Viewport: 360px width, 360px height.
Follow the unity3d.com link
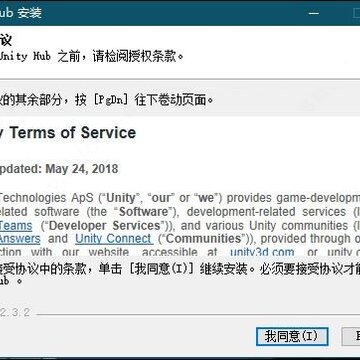pyautogui.click(x=262, y=252)
